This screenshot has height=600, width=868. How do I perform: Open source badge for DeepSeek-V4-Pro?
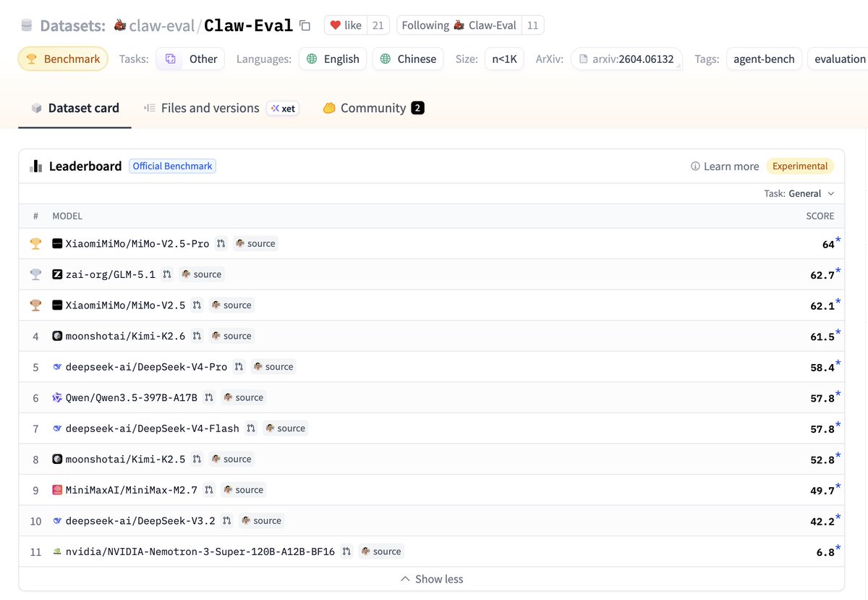click(273, 367)
